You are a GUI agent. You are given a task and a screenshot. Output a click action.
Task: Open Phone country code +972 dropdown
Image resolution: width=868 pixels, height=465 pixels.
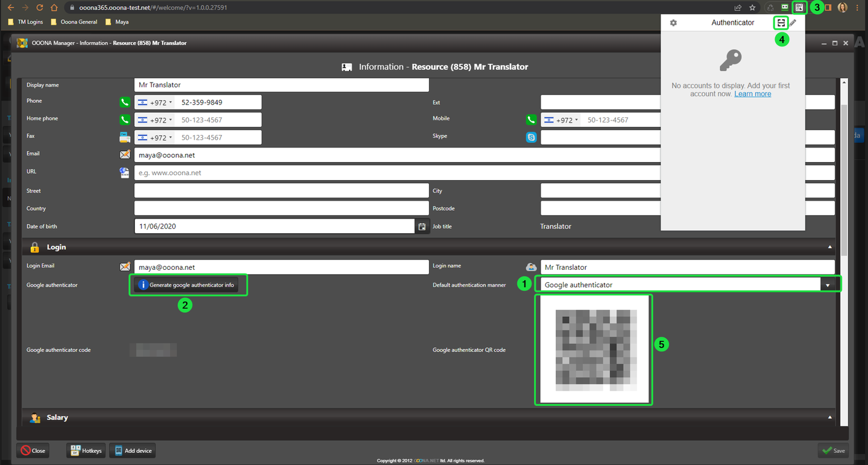(x=155, y=102)
